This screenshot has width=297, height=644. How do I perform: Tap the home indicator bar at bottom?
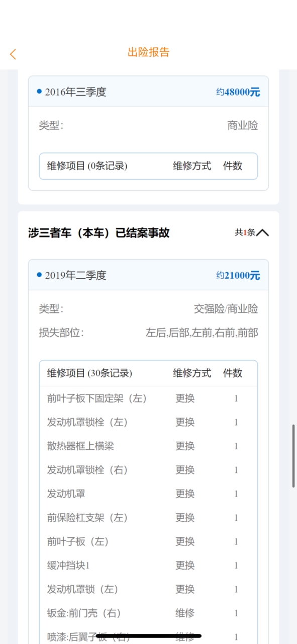[x=149, y=637]
